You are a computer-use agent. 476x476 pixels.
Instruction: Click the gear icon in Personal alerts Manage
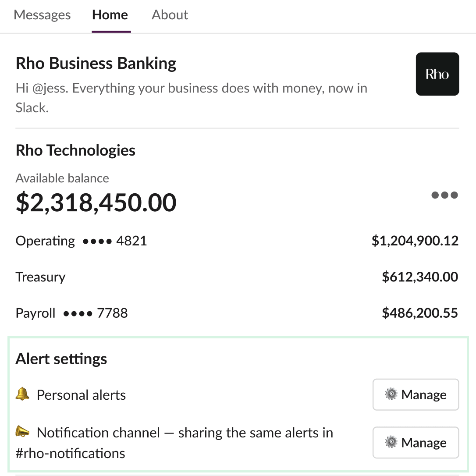pos(391,394)
